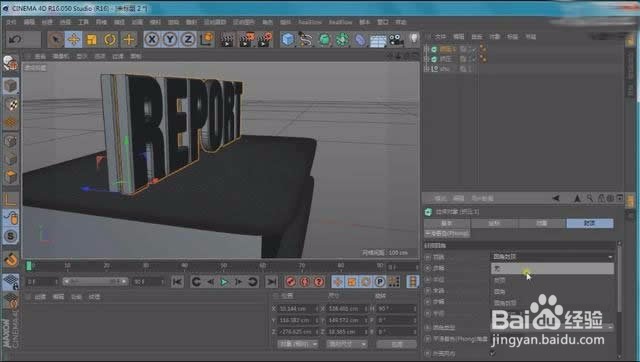
Task: Click the red Record Active Objects button
Action: pyautogui.click(x=290, y=282)
